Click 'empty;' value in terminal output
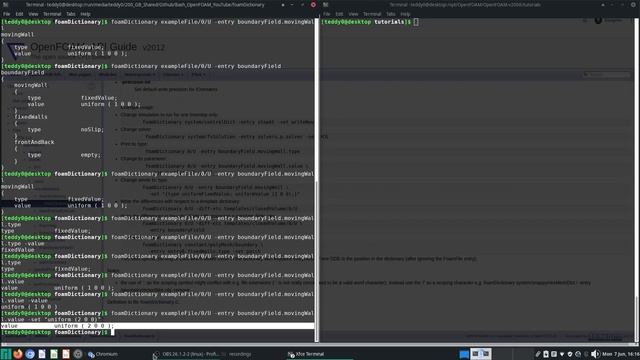Screen dimensions: 640x360 (x=90, y=155)
